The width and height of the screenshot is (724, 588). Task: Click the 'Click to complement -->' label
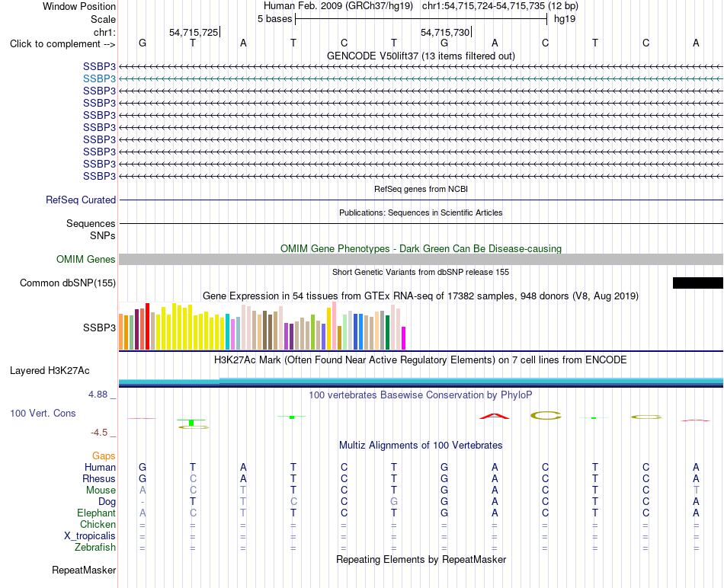62,44
